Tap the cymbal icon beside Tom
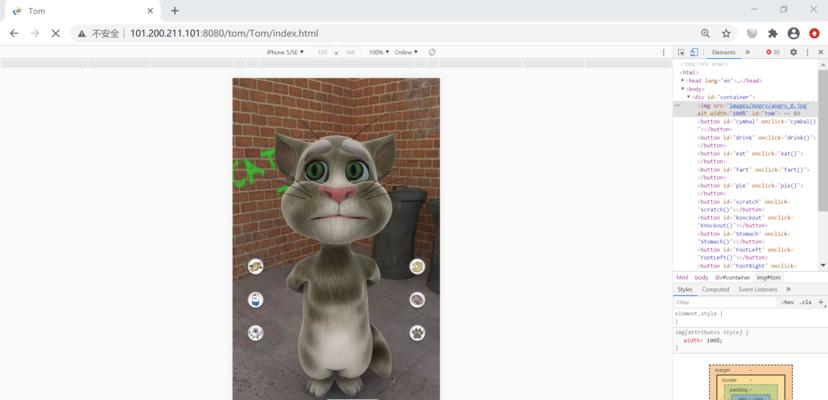Screen dimensions: 828x400 tap(256, 266)
